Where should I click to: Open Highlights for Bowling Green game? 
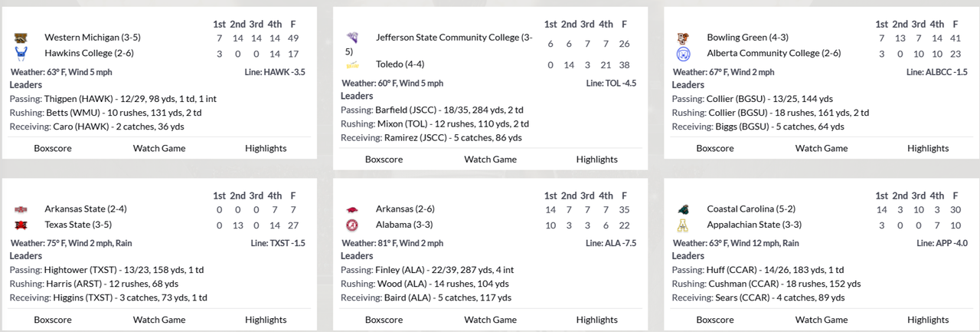pos(927,148)
